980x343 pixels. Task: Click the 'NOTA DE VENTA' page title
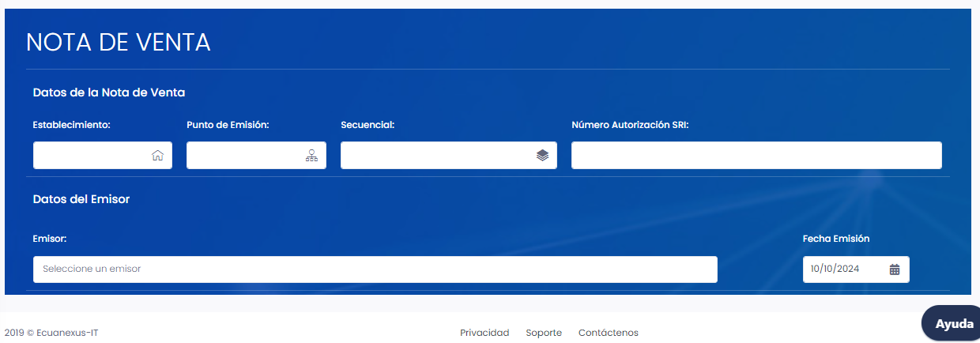pos(119,43)
